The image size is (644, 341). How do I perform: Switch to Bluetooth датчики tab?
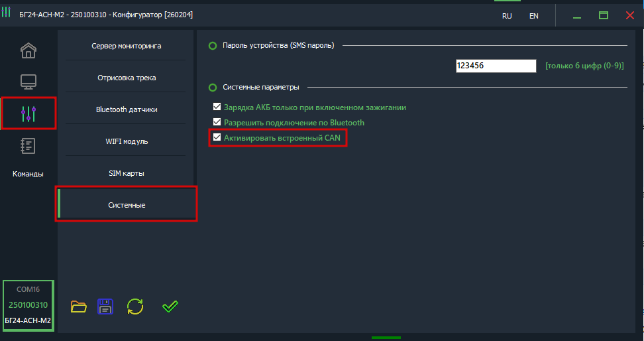click(126, 109)
